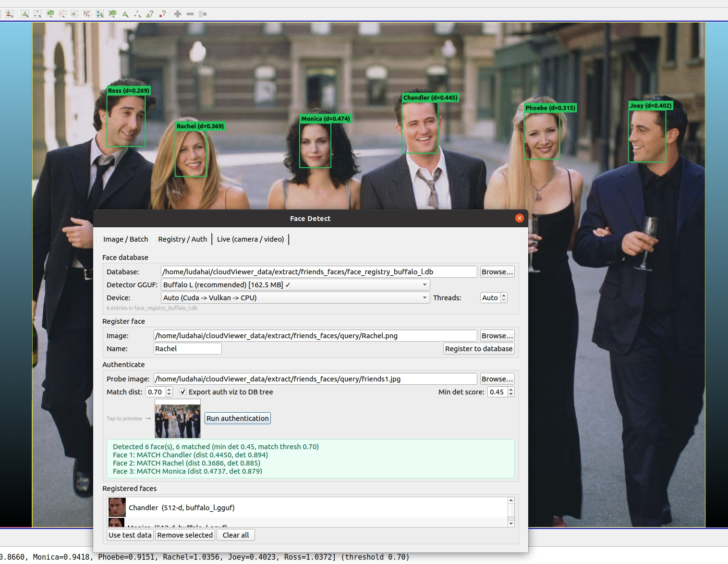Image resolution: width=728 pixels, height=564 pixels.
Task: Select the solid green triangle tool in dashed frame
Action: coord(25,14)
